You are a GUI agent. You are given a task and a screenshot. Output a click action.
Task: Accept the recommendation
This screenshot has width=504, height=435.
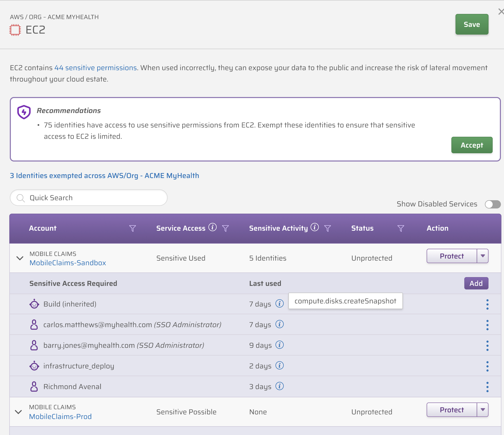(472, 145)
